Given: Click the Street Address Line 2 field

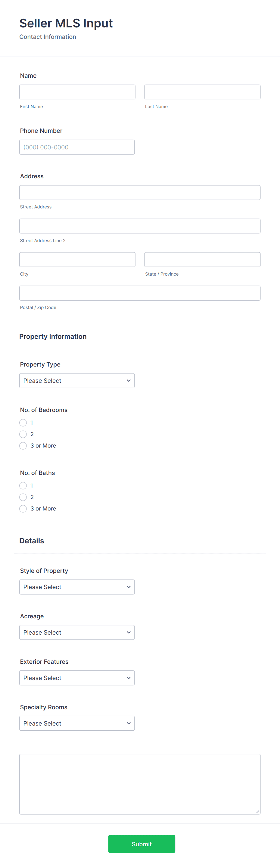Looking at the screenshot, I should [x=140, y=226].
